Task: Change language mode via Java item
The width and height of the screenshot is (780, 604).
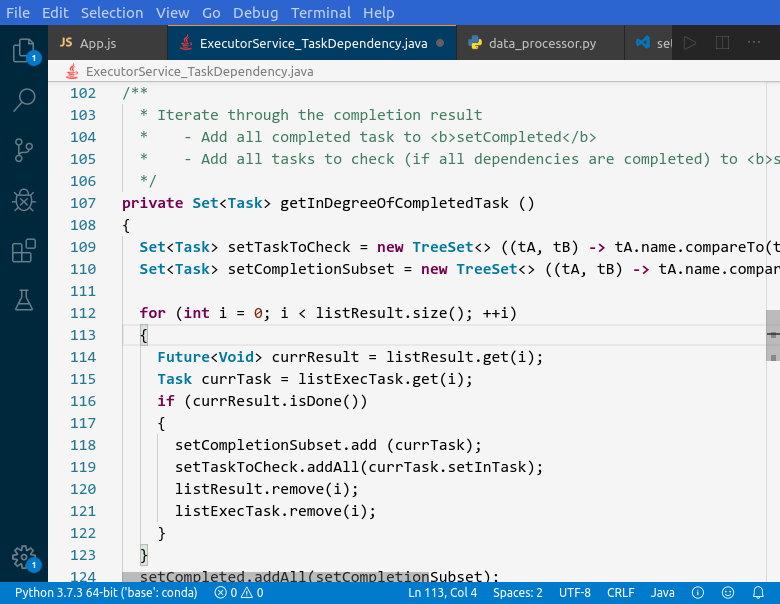Action: 663,593
